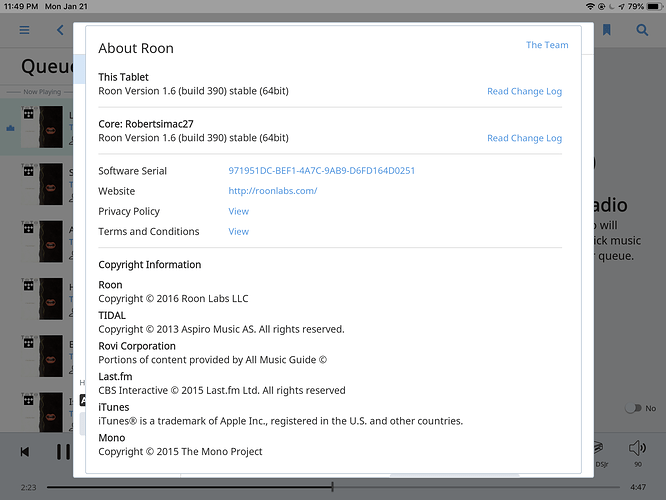This screenshot has height=500, width=666.
Task: Open search with the magnifier icon
Action: coord(642,30)
